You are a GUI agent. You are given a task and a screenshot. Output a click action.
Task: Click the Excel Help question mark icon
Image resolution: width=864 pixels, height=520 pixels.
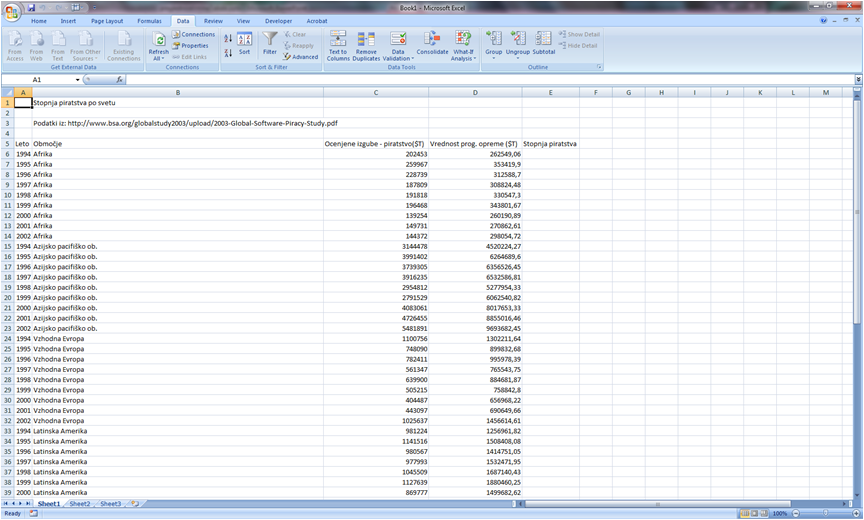click(x=824, y=20)
